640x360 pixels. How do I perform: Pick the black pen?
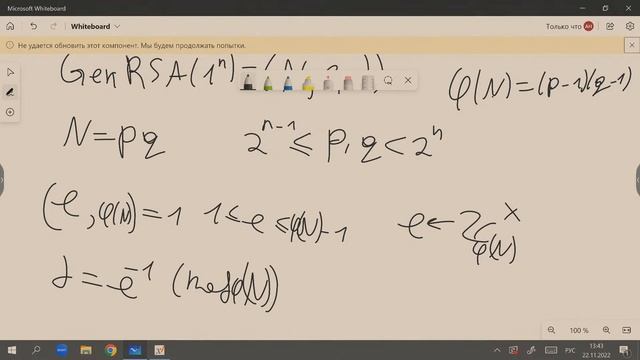(x=248, y=82)
